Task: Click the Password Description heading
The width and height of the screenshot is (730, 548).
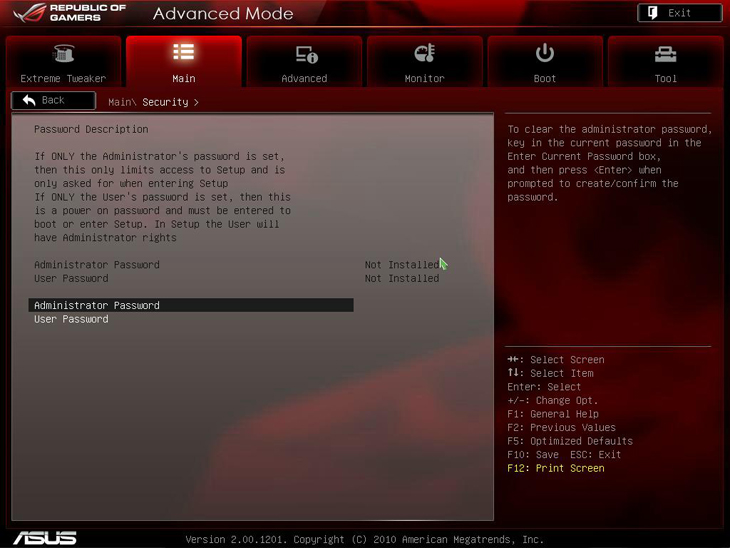Action: [91, 129]
